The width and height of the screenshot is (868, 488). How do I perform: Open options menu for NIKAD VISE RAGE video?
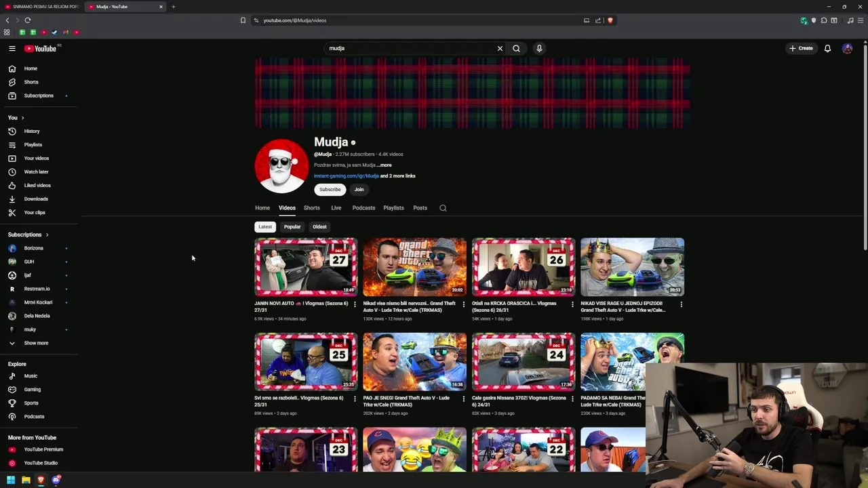point(681,304)
